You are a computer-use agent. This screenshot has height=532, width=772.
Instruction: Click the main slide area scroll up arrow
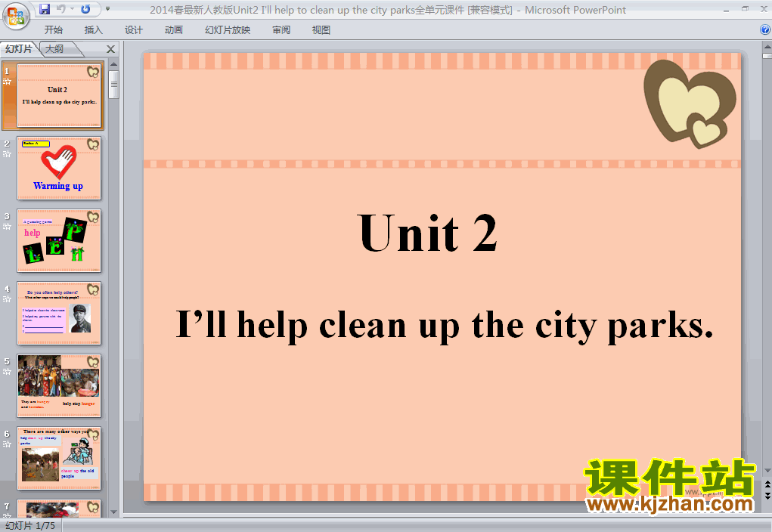pos(767,47)
